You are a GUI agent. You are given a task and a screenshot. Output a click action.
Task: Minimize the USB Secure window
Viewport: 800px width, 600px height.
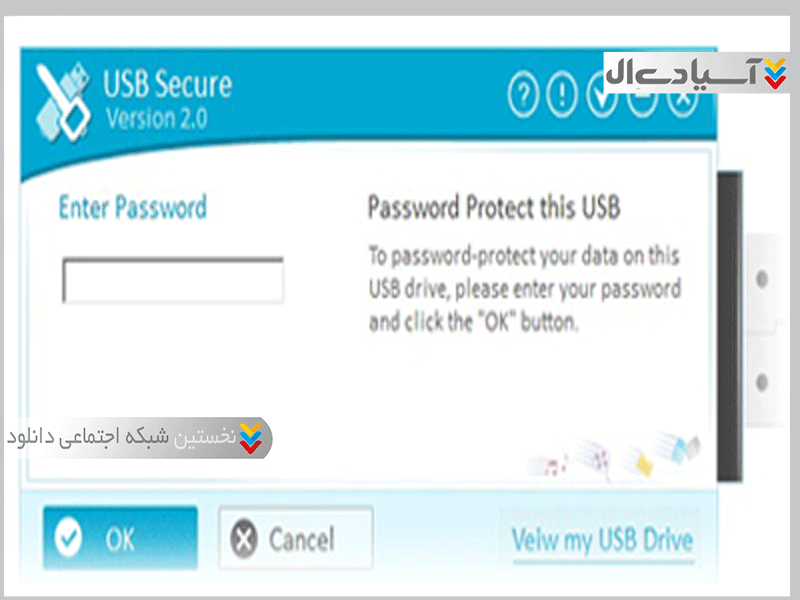[x=641, y=99]
